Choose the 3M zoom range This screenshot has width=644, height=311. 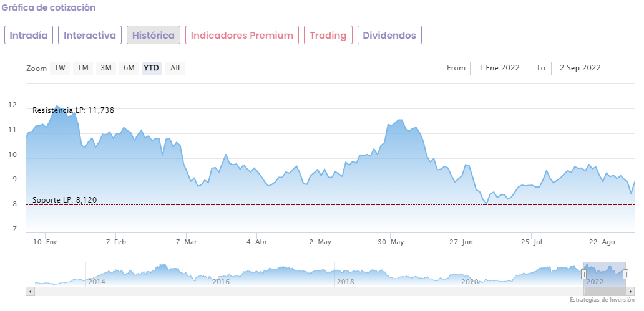[x=106, y=68]
